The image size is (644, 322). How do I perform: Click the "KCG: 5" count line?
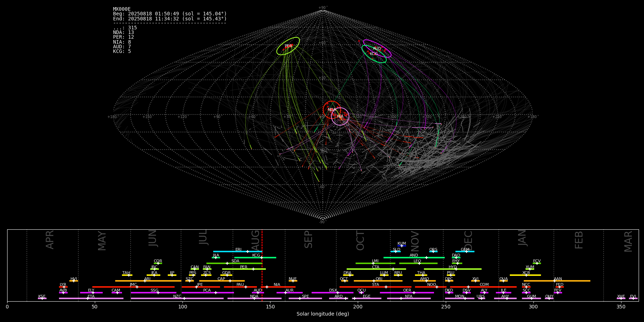(122, 52)
